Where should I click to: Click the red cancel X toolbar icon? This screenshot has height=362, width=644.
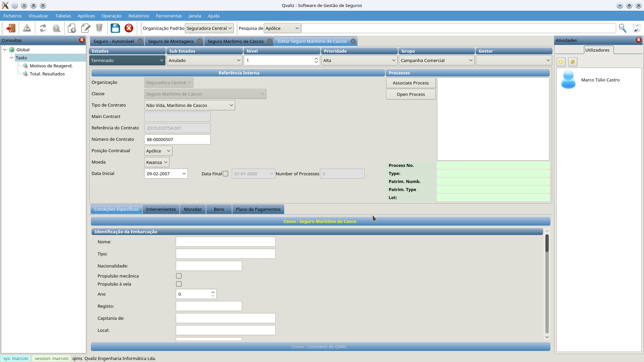(x=129, y=28)
